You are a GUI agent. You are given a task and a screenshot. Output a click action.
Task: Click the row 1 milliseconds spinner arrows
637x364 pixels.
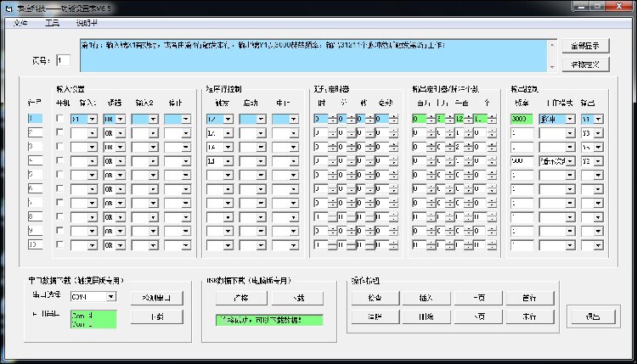pos(393,119)
